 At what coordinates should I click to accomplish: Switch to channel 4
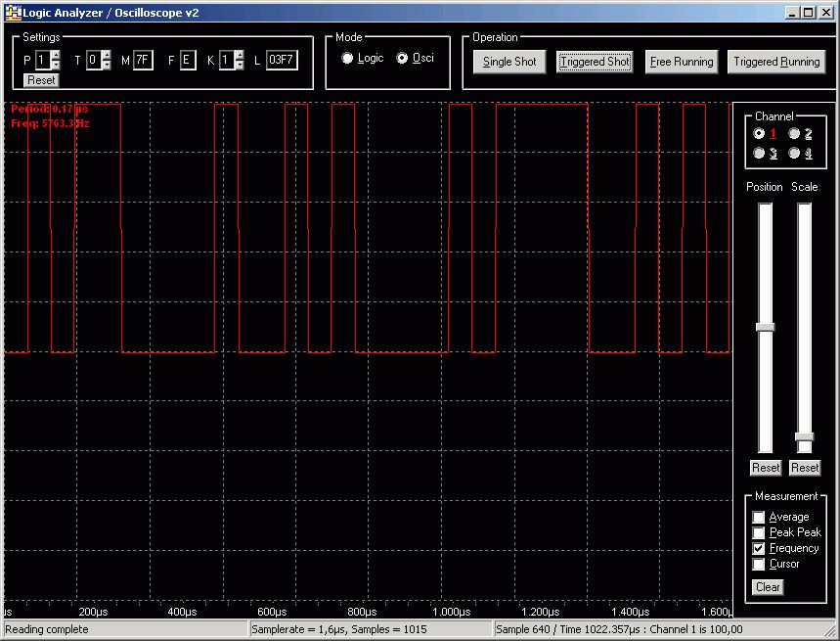tap(794, 153)
